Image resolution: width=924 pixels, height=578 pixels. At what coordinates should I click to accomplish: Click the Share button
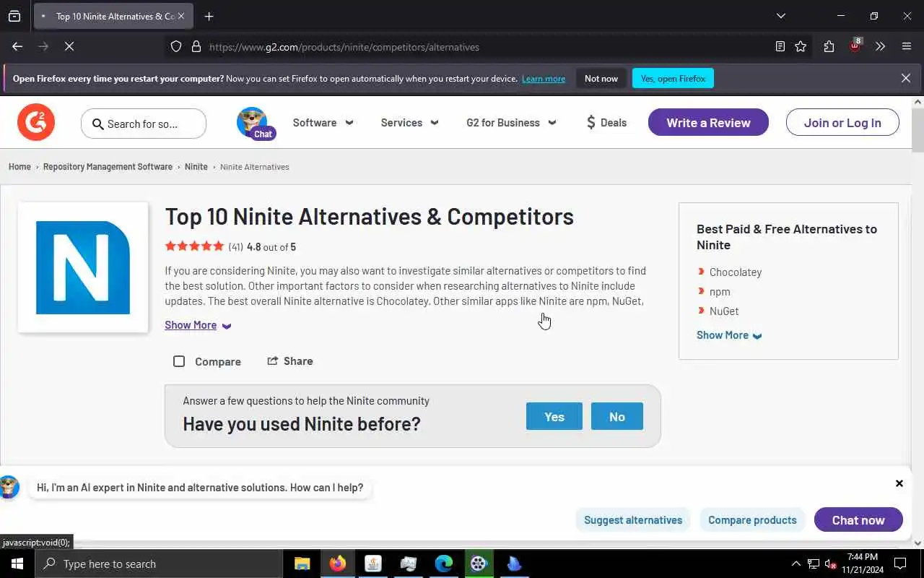pyautogui.click(x=290, y=361)
